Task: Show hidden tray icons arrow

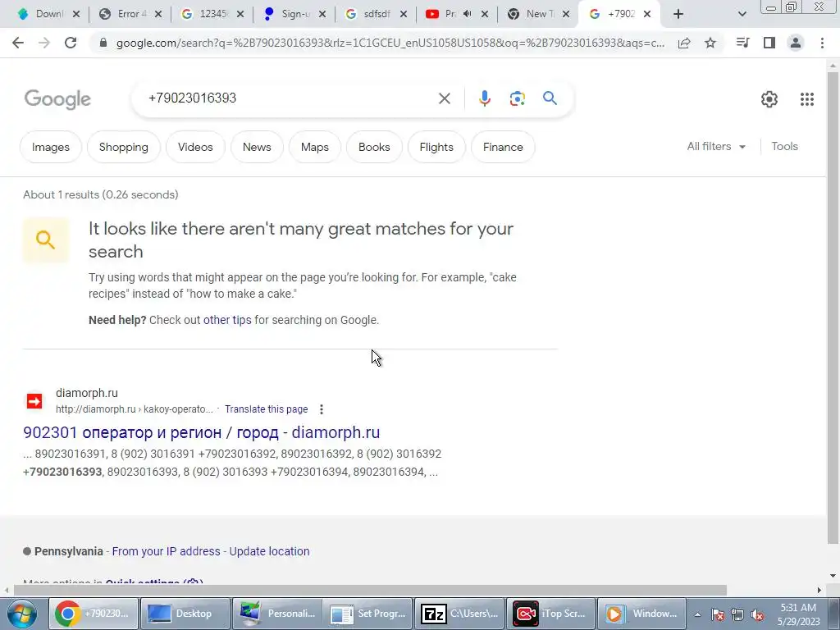Action: click(x=697, y=615)
